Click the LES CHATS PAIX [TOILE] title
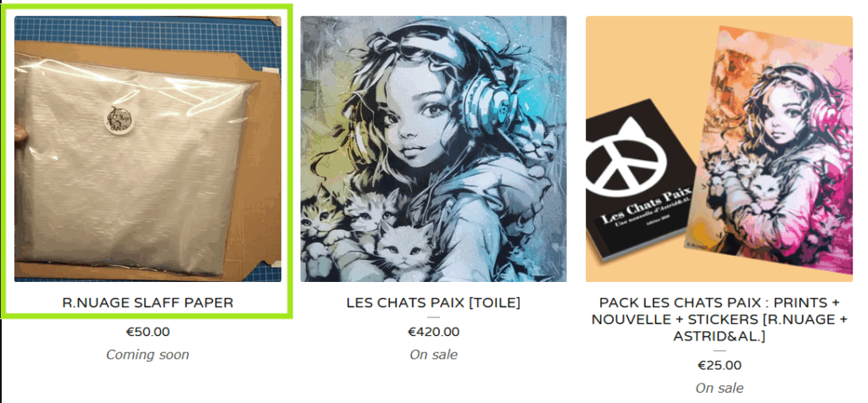The height and width of the screenshot is (403, 868). (x=433, y=302)
